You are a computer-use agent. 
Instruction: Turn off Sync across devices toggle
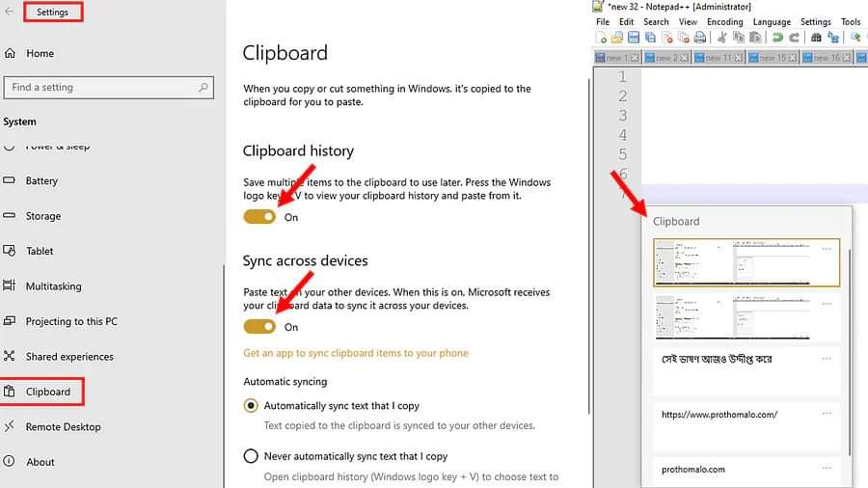[x=259, y=326]
